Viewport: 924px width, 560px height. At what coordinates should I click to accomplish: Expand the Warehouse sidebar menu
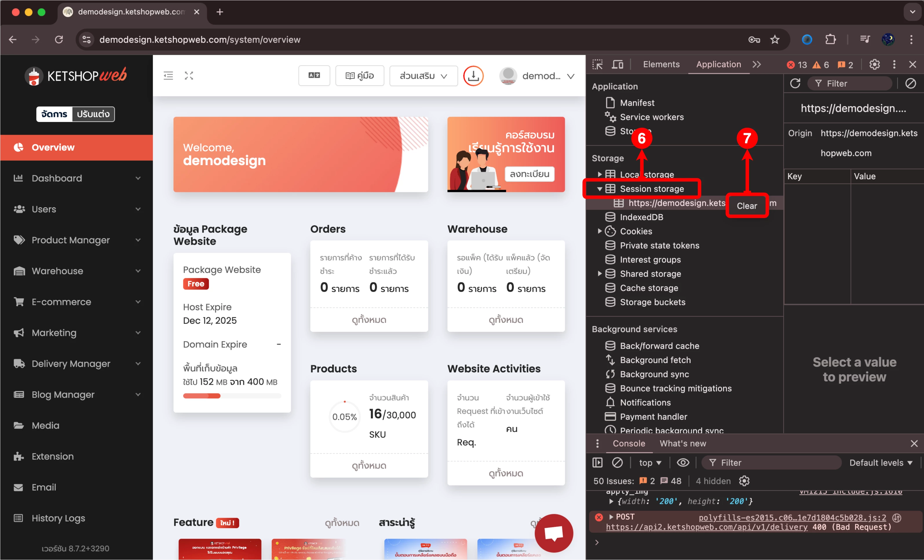coord(76,271)
